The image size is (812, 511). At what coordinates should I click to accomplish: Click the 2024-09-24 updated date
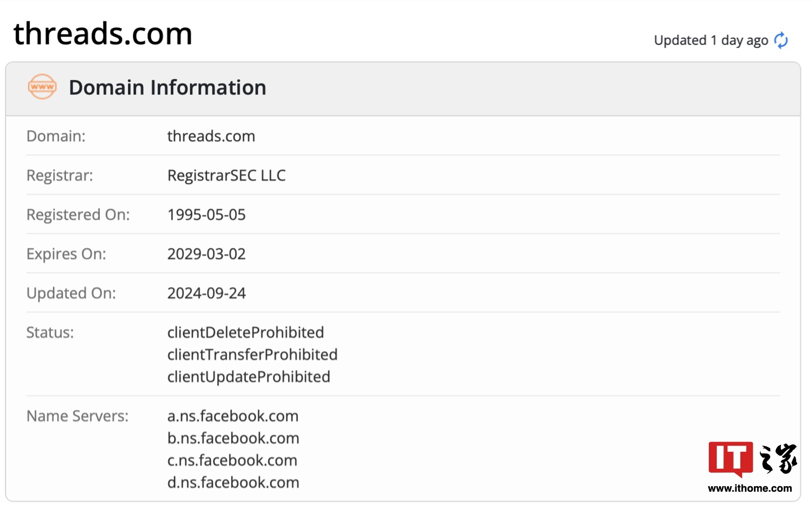pyautogui.click(x=206, y=294)
